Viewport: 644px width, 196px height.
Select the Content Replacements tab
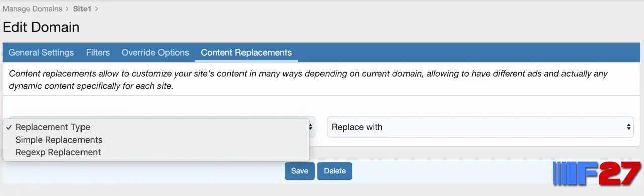click(247, 52)
